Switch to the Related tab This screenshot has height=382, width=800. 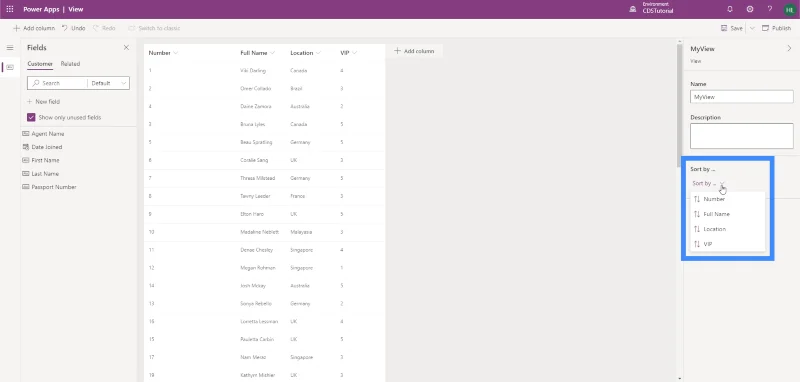70,64
